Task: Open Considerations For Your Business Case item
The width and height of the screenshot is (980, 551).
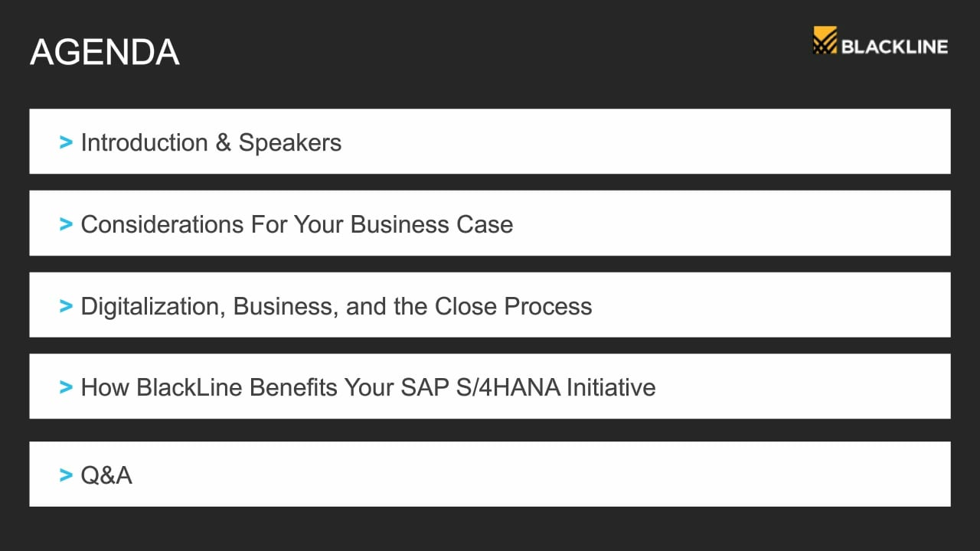Action: 490,223
